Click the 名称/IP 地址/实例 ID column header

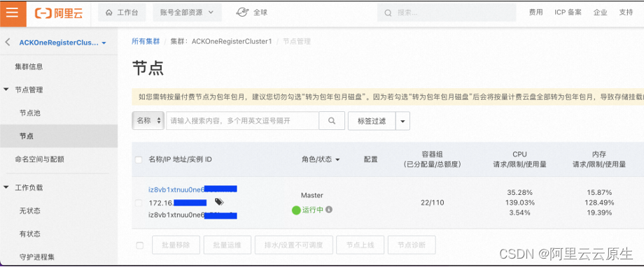180,159
